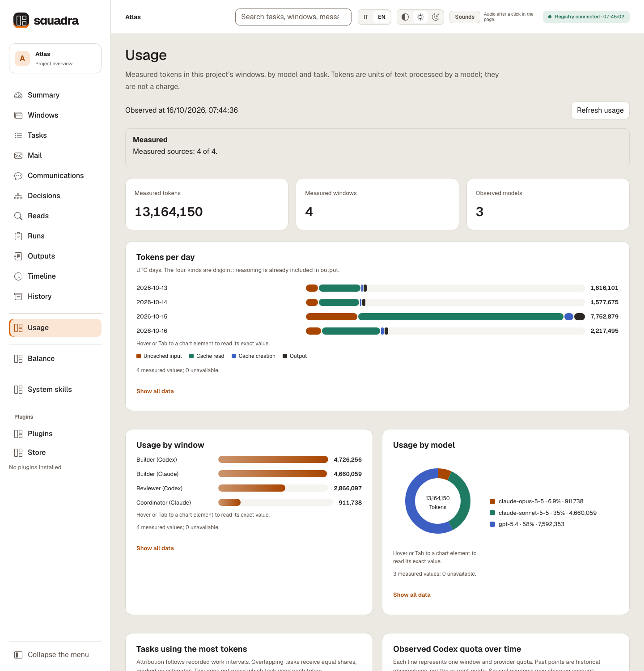Select the dark moon theme
Image resolution: width=644 pixels, height=671 pixels.
(x=436, y=17)
